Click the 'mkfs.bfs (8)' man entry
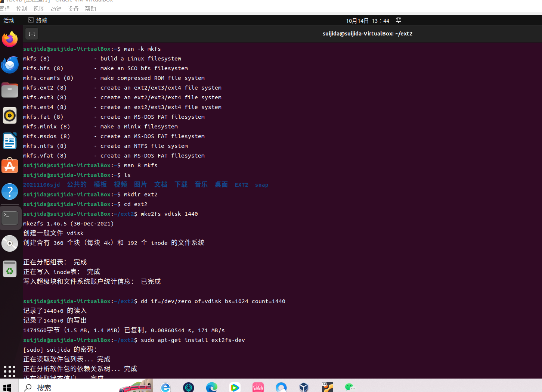542x392 pixels. (x=43, y=68)
